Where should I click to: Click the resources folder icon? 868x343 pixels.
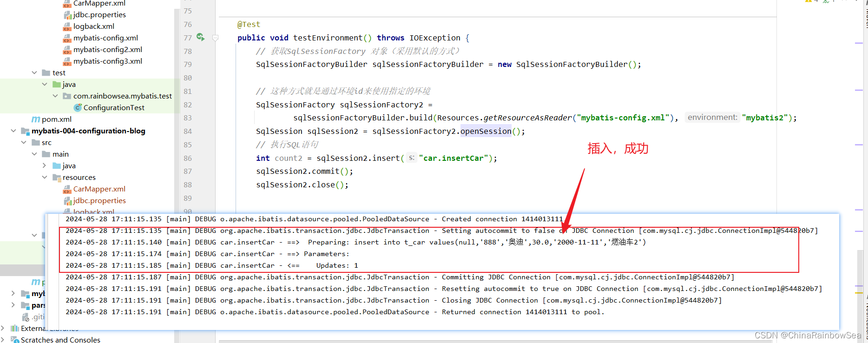[x=57, y=178]
